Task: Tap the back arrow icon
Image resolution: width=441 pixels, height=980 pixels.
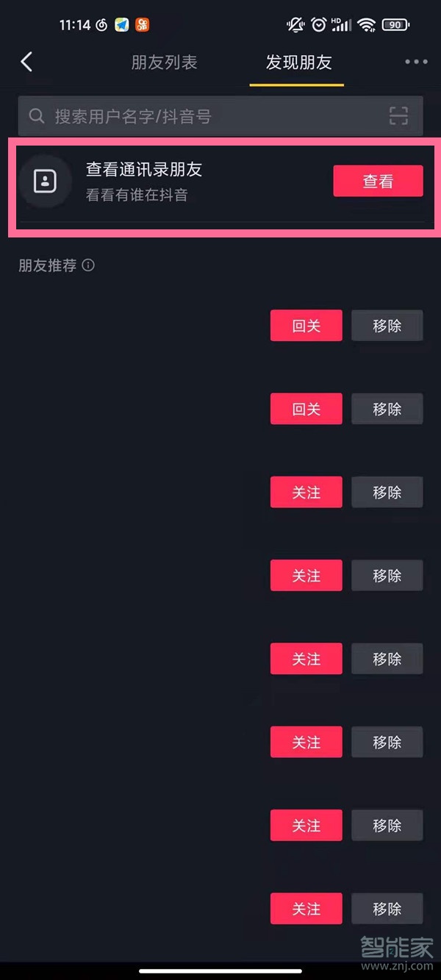Action: coord(27,62)
